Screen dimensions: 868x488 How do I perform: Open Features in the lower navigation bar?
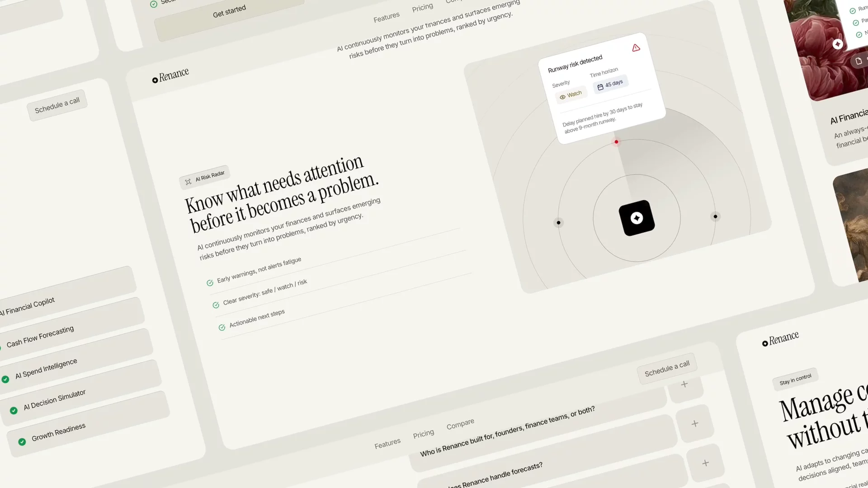[387, 444]
